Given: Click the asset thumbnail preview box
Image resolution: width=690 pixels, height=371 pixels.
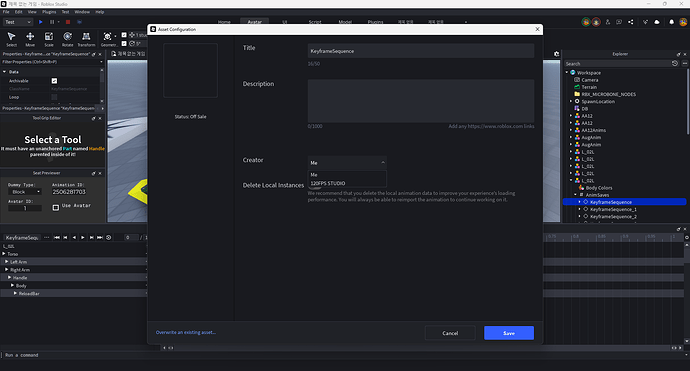Looking at the screenshot, I should coord(190,70).
